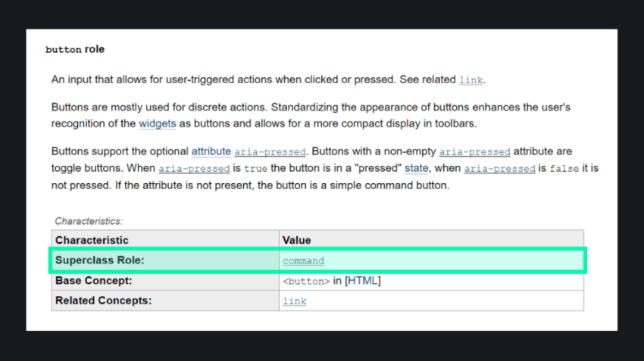Follow the 'widgets' glossary link
Viewport: 644px width, 361px height.
pyautogui.click(x=158, y=123)
